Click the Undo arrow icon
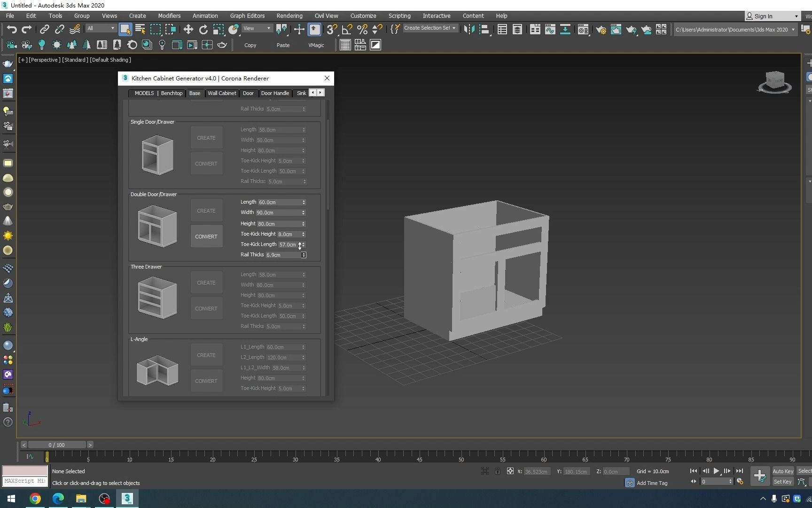 (12, 29)
